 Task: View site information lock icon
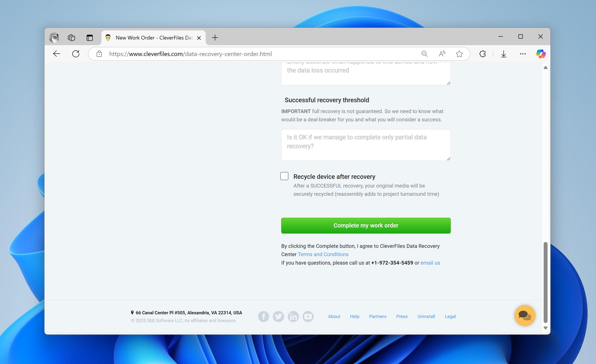click(x=99, y=54)
